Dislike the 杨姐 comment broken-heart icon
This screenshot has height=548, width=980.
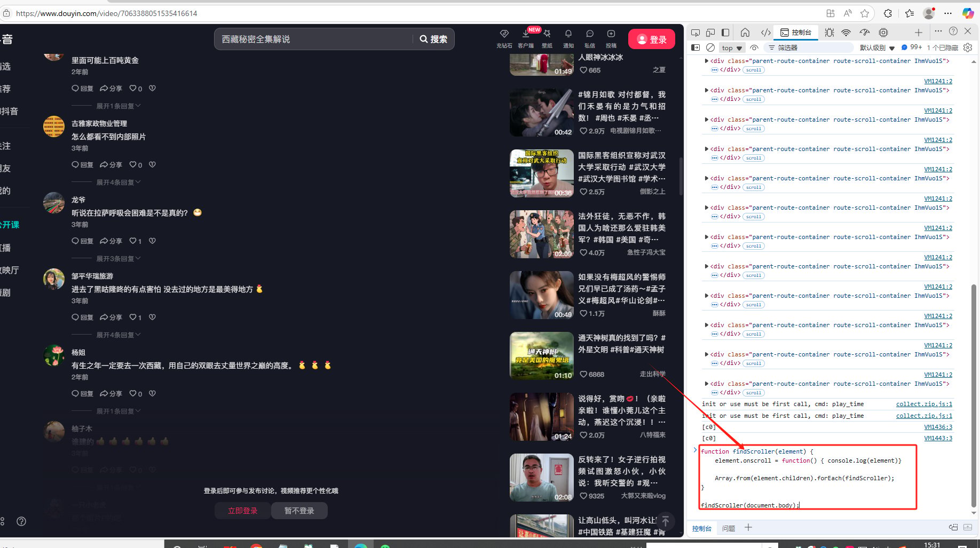click(x=152, y=393)
